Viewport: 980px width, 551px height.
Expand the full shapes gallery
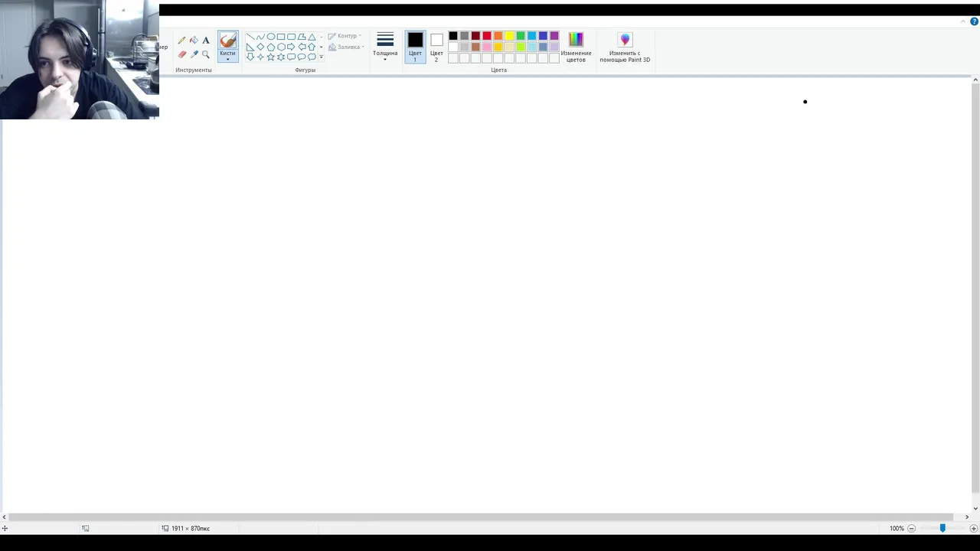pos(322,57)
